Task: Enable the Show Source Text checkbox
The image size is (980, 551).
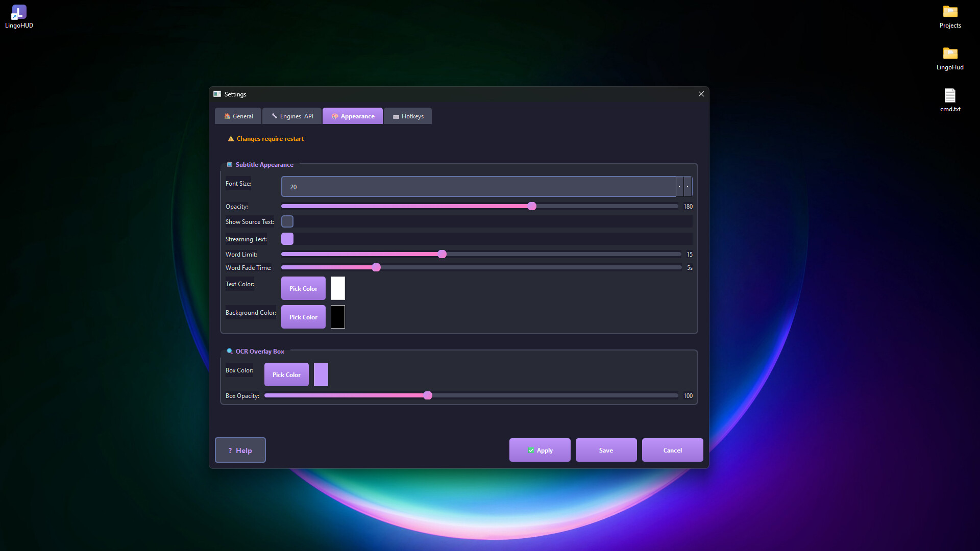Action: pyautogui.click(x=287, y=221)
